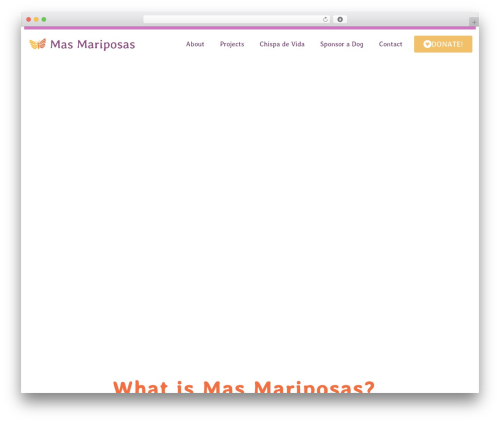This screenshot has width=500, height=423.
Task: Click the heart icon in the Donate button
Action: pos(427,44)
